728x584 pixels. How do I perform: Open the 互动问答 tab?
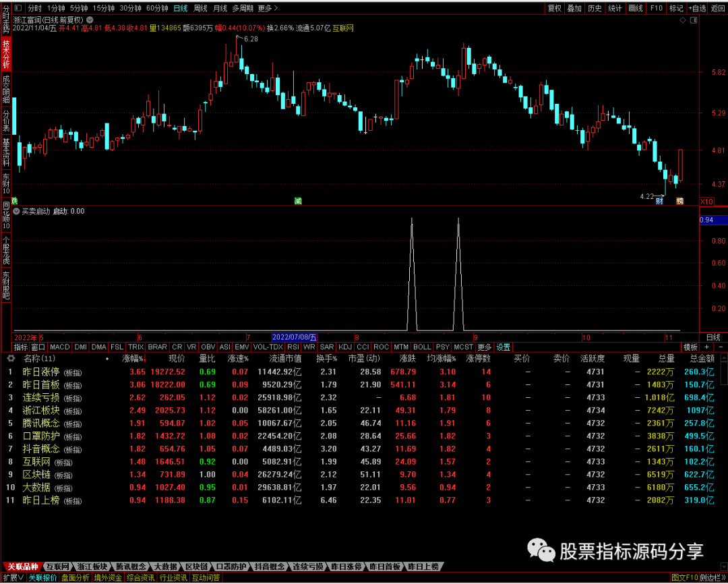click(206, 577)
